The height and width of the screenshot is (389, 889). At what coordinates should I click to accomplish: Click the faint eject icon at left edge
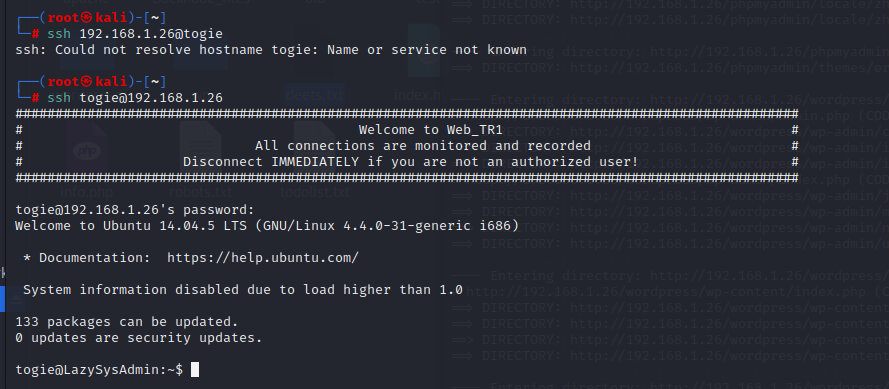pos(15,298)
